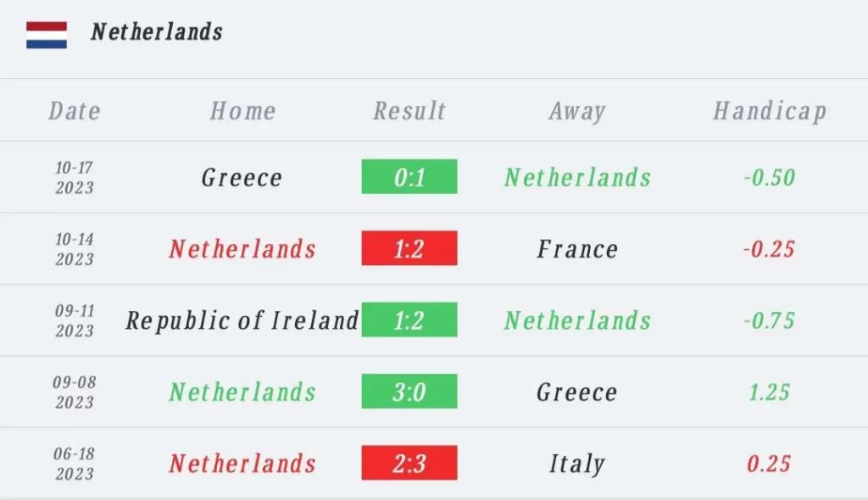This screenshot has width=868, height=500.
Task: Click the Italy away team name
Action: [577, 464]
